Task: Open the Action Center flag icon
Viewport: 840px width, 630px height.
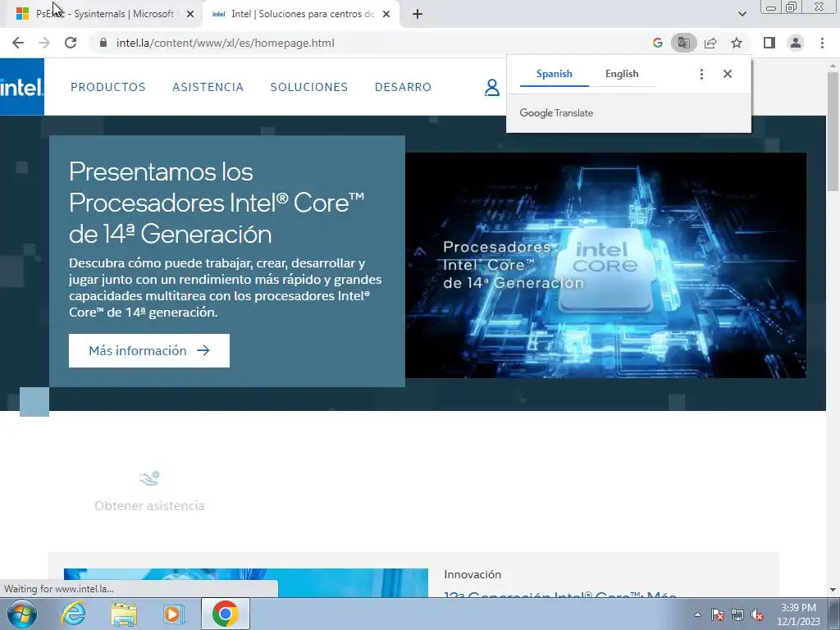Action: click(x=718, y=614)
